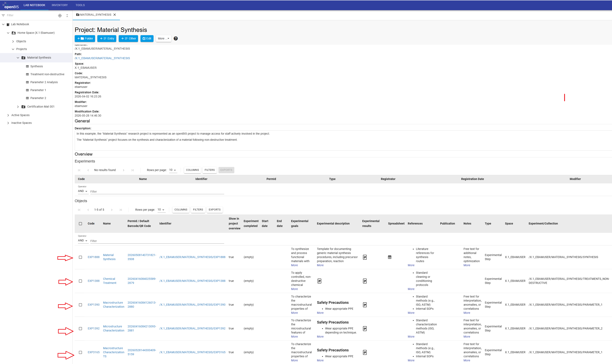Click the Objects table filter input
The width and height of the screenshot is (612, 364).
(x=157, y=241)
